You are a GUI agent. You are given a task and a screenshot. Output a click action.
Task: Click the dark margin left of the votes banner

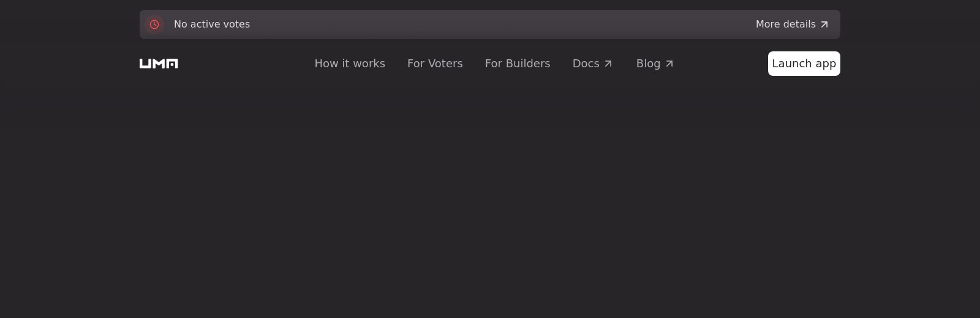click(67, 24)
